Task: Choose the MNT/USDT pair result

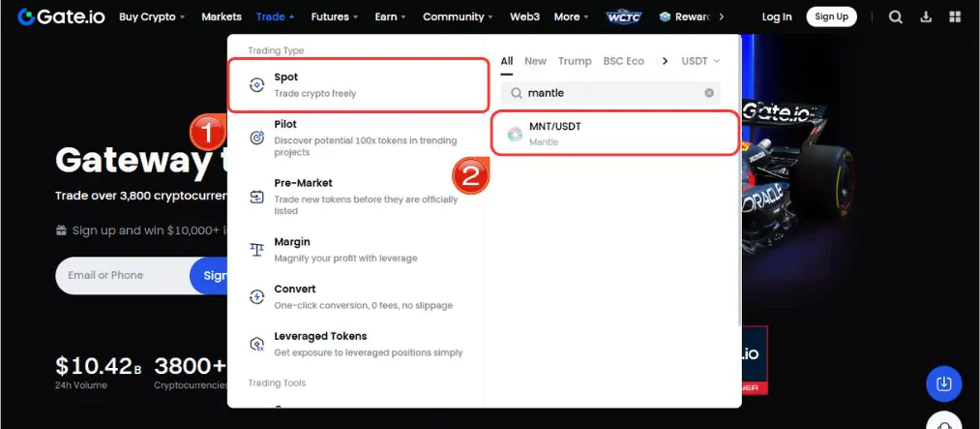Action: point(615,134)
